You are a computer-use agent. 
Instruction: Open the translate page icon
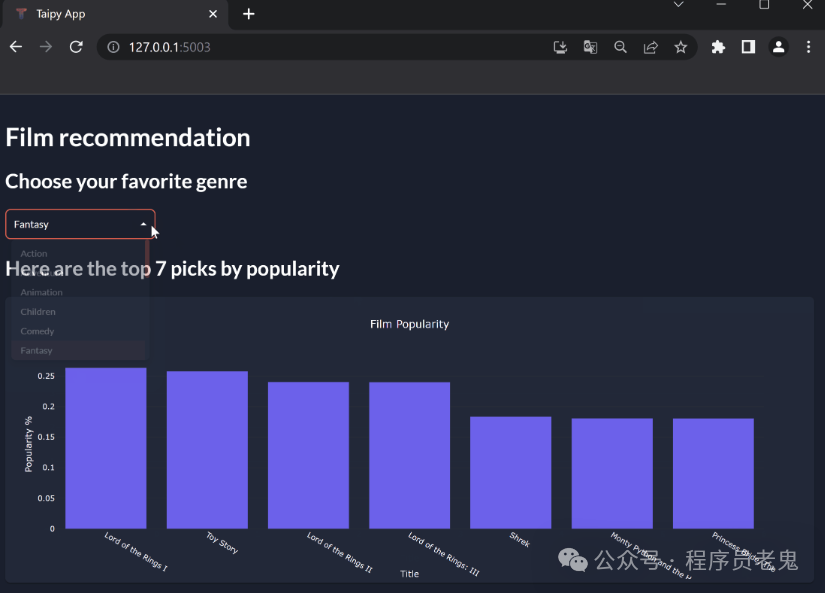590,47
